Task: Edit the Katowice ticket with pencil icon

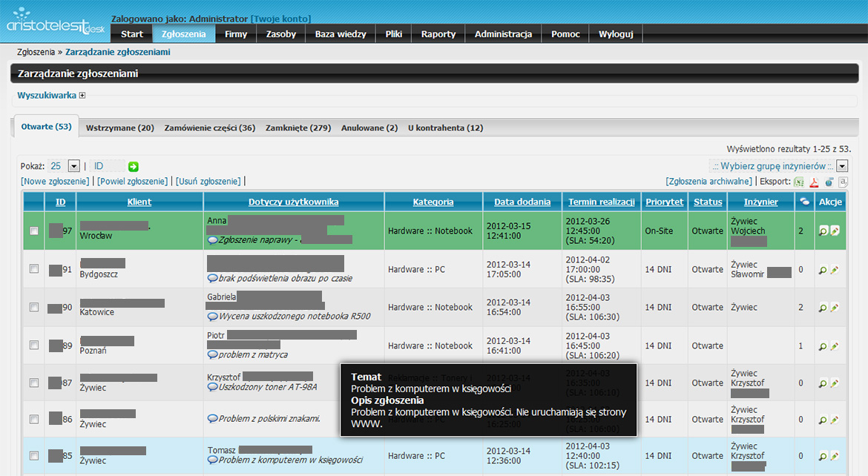Action: (x=834, y=307)
